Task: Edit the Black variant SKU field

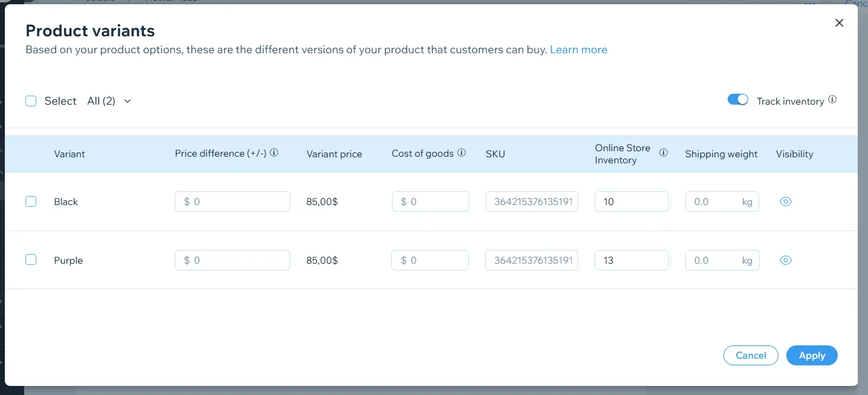Action: pos(532,201)
